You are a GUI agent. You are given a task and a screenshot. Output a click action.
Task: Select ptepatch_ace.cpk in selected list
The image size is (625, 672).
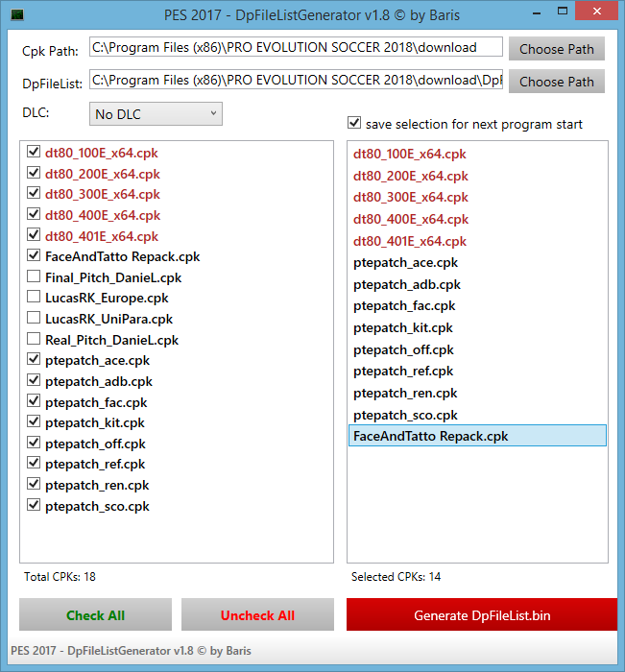[x=477, y=262]
